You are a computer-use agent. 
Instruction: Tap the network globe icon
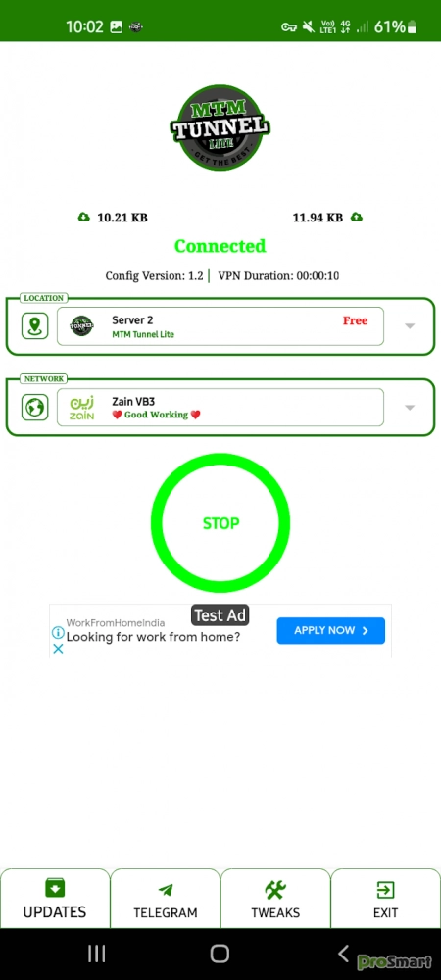tap(34, 408)
